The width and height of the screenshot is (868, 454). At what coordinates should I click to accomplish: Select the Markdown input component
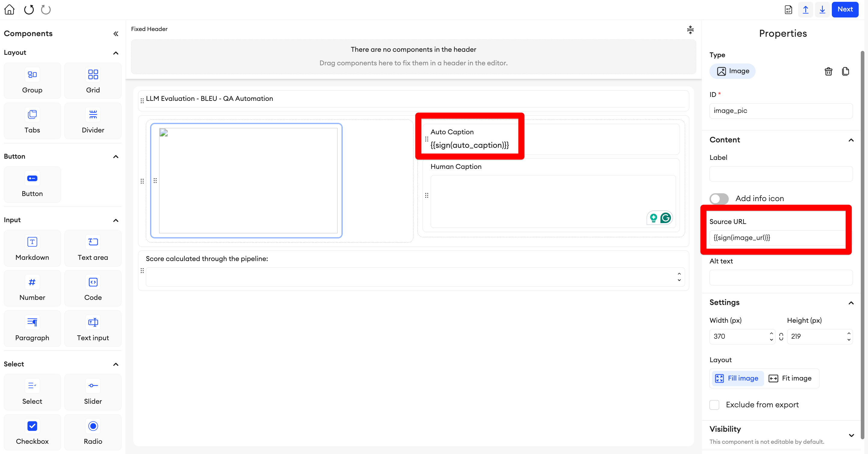click(32, 248)
